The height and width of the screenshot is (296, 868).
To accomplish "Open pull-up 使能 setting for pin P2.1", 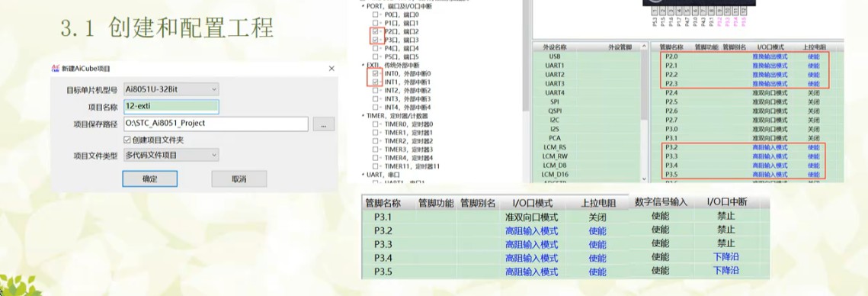I will tap(814, 66).
